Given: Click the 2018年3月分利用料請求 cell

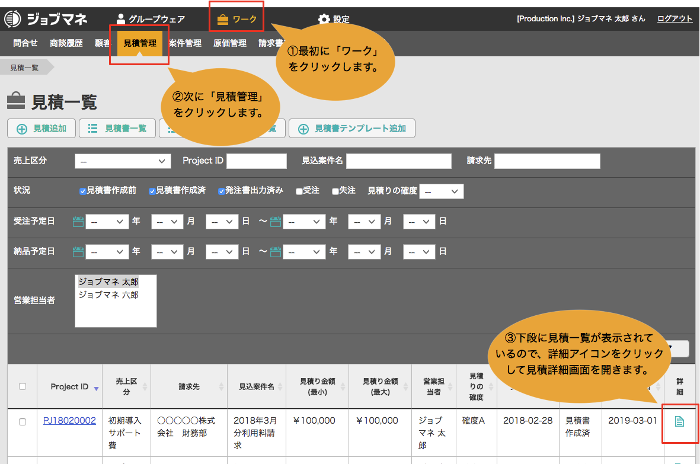Looking at the screenshot, I should (255, 433).
